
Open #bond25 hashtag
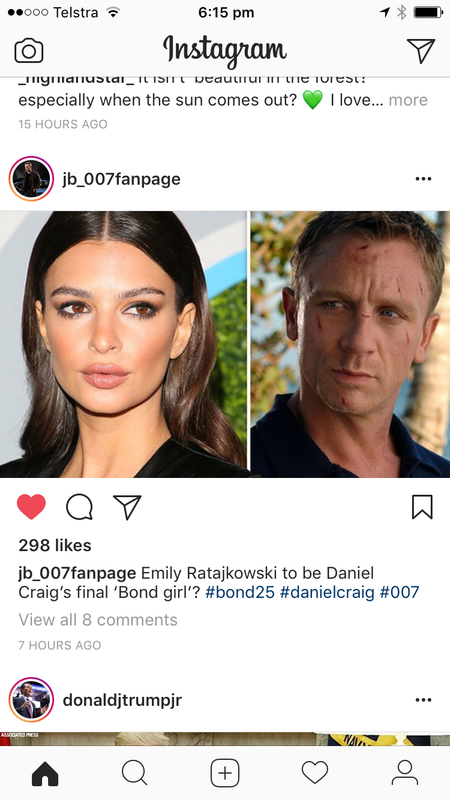(x=240, y=592)
